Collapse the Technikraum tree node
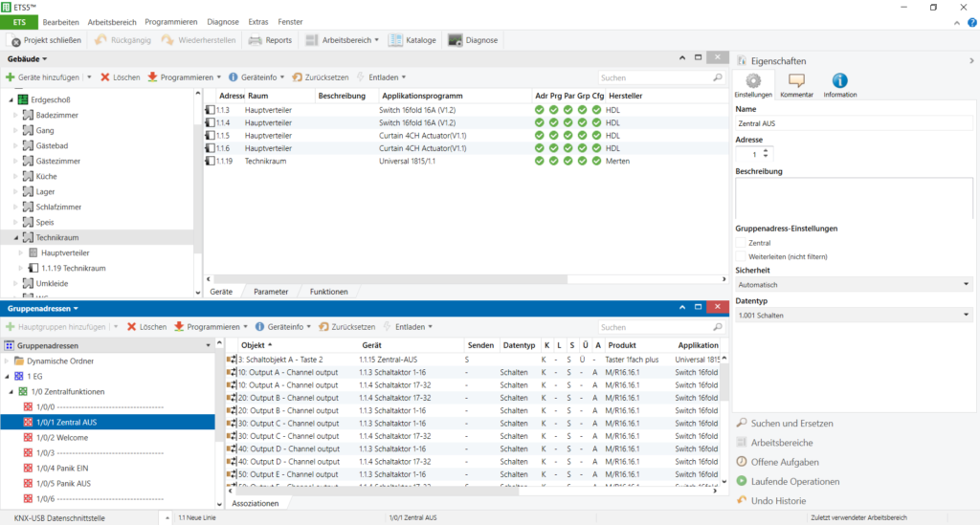The width and height of the screenshot is (980, 525). pyautogui.click(x=16, y=238)
